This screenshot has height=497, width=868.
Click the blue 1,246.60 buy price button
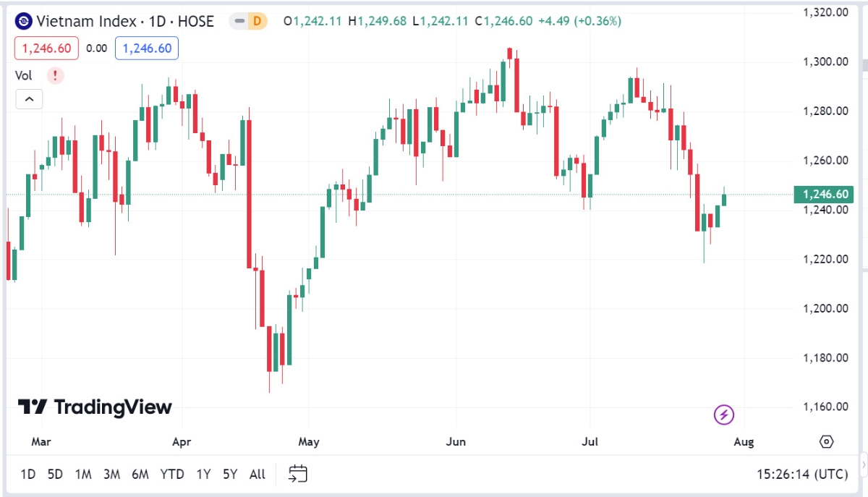[x=147, y=48]
